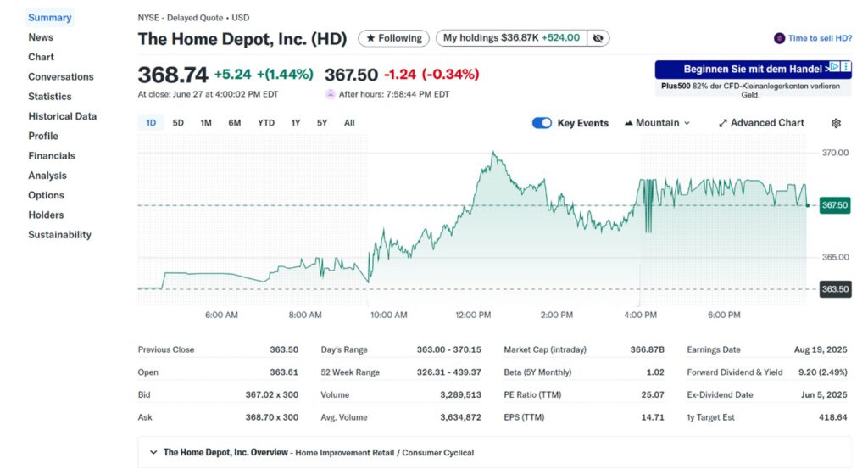Image resolution: width=868 pixels, height=475 pixels.
Task: Open the Profile sidebar item
Action: [43, 137]
